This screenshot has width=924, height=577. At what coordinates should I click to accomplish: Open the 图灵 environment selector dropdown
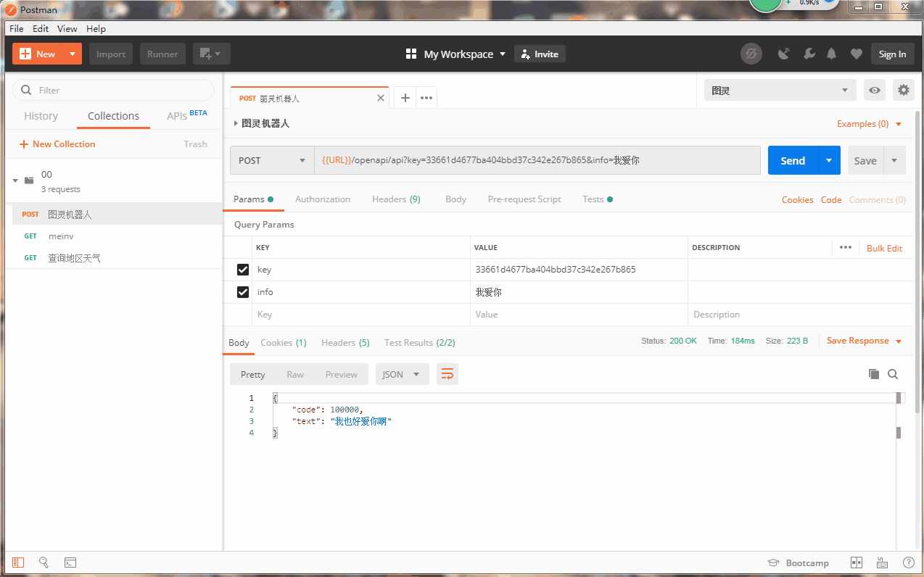pyautogui.click(x=780, y=91)
